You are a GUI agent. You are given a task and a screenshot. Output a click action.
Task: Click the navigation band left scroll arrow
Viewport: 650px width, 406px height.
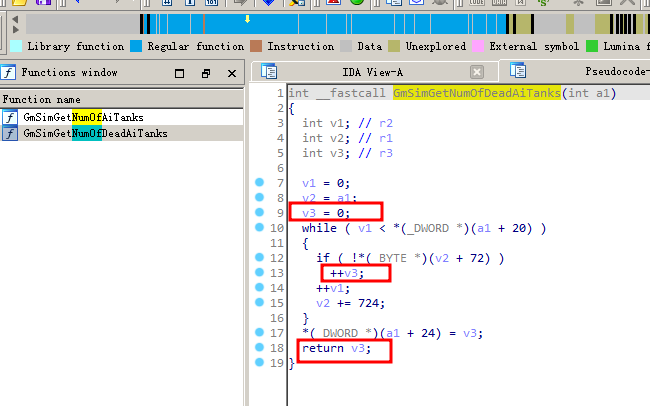click(15, 19)
